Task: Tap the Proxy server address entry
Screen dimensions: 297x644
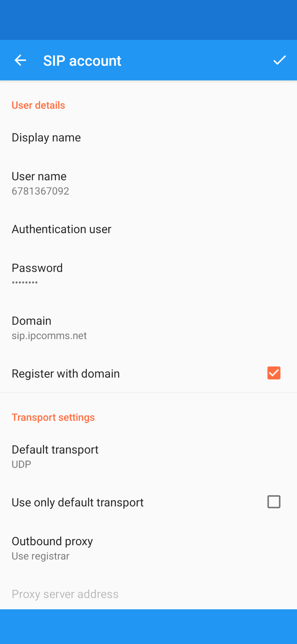Action: tap(65, 594)
